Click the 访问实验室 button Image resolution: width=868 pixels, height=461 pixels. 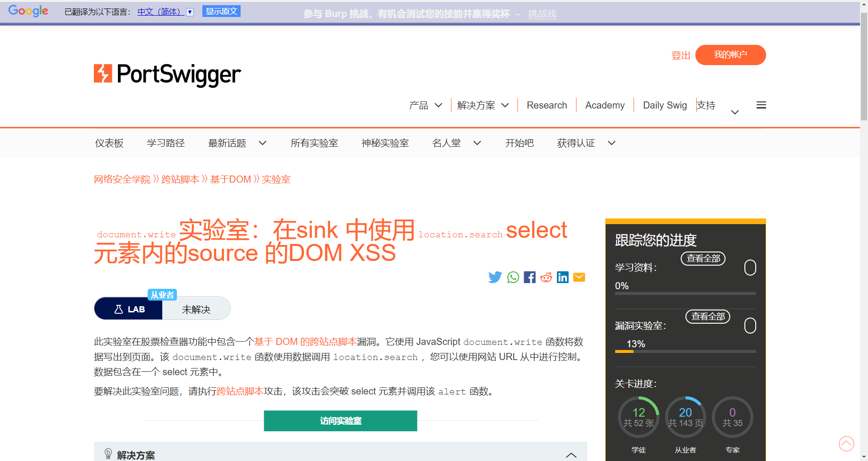coord(340,420)
